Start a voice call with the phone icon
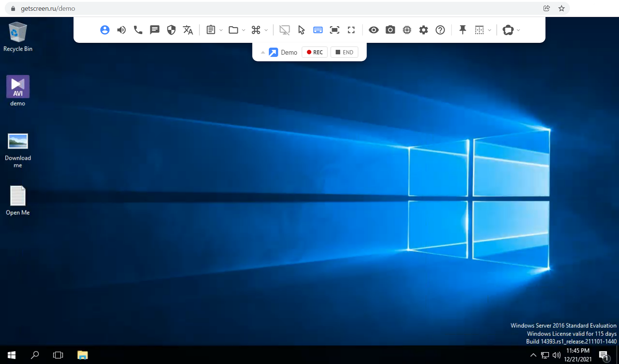The height and width of the screenshot is (364, 619). (x=138, y=30)
